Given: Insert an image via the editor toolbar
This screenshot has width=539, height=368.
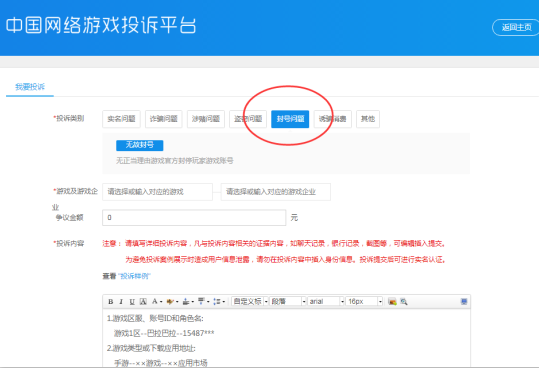Looking at the screenshot, I should pyautogui.click(x=392, y=302).
